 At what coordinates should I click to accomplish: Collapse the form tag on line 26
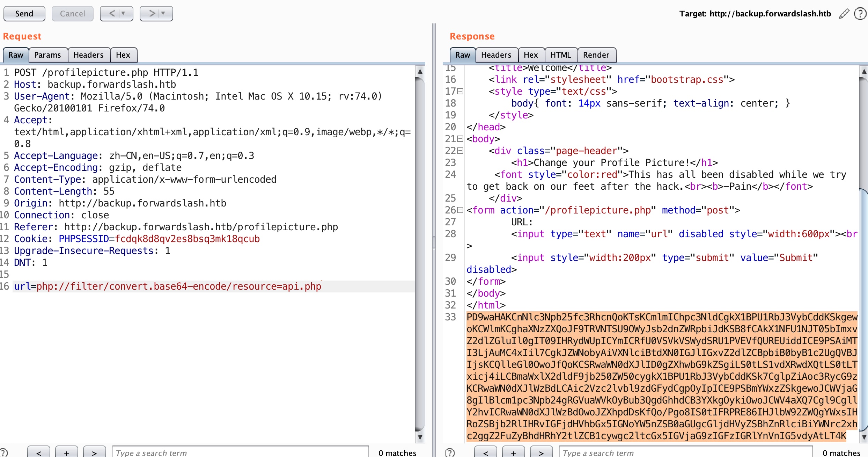[460, 210]
